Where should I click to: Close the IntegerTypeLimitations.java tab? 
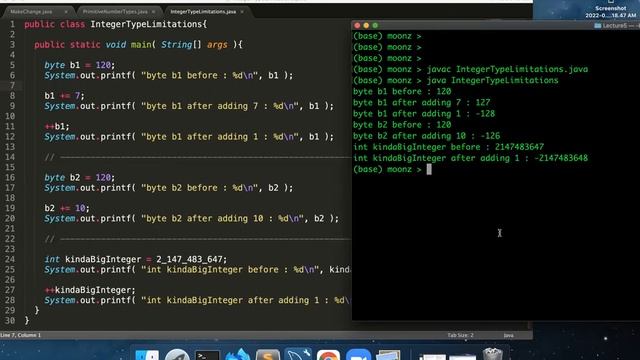pyautogui.click(x=242, y=12)
